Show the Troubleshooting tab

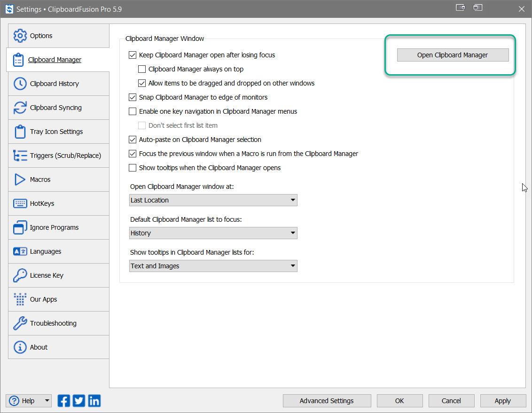point(59,323)
